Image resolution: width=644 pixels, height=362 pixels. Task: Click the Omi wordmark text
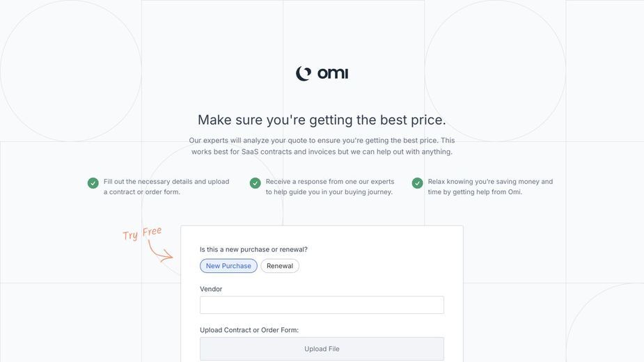333,73
